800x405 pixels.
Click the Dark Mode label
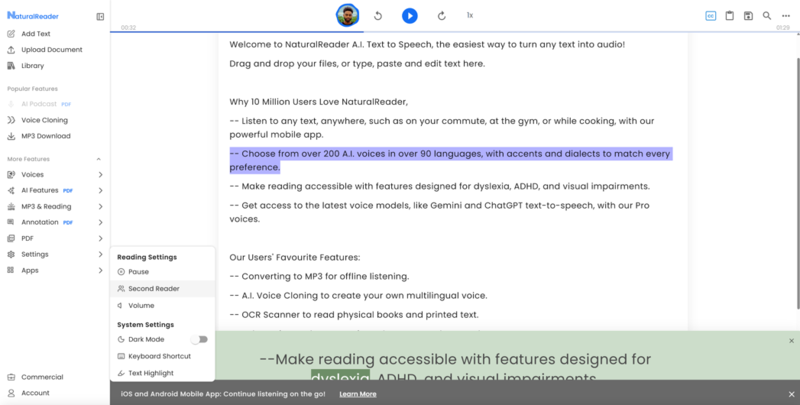[x=146, y=339]
